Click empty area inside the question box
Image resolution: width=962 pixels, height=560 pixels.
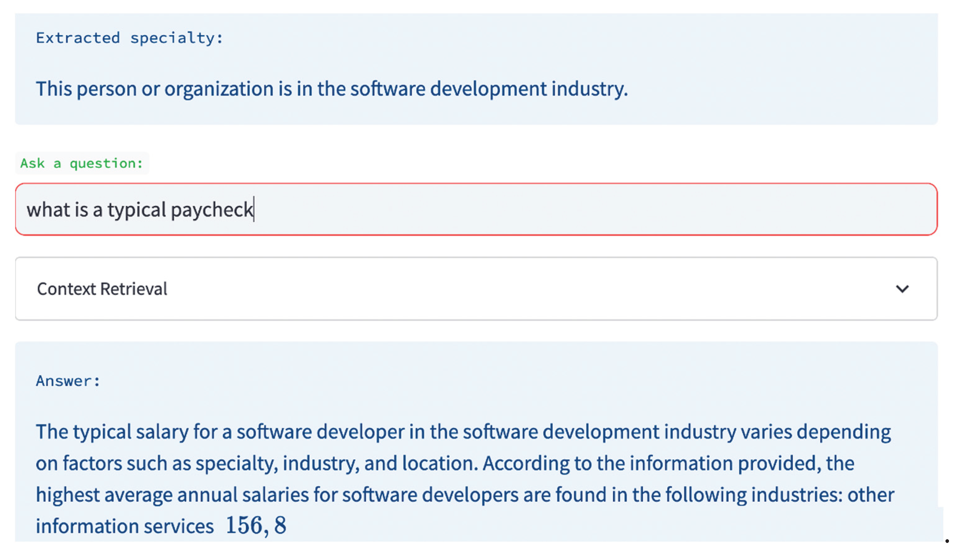click(x=611, y=210)
